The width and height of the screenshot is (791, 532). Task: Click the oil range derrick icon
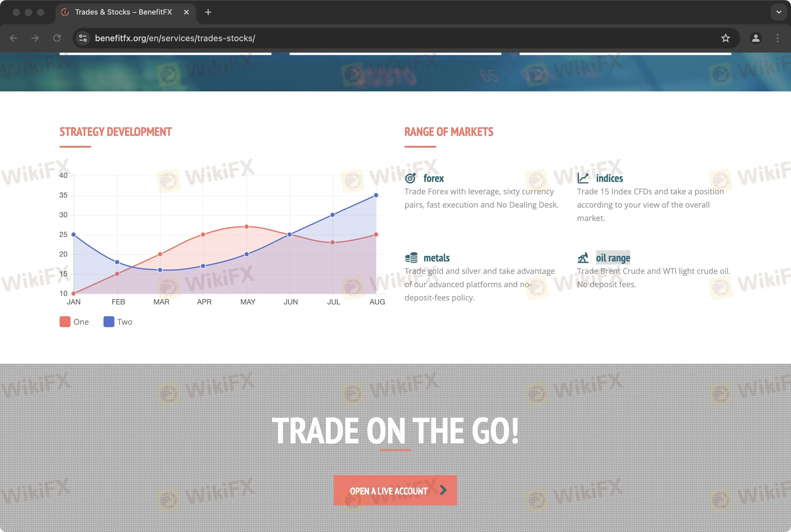click(583, 257)
